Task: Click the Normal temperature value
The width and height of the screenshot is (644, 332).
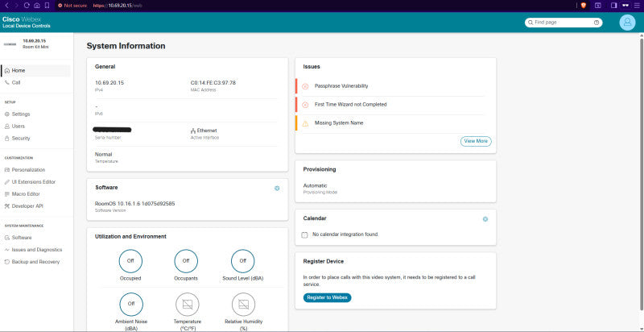Action: pos(104,155)
